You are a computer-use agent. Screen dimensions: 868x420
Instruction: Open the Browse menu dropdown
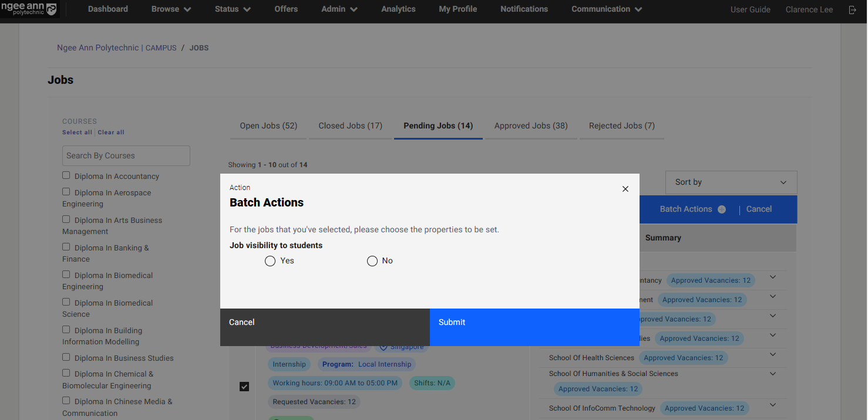point(171,9)
